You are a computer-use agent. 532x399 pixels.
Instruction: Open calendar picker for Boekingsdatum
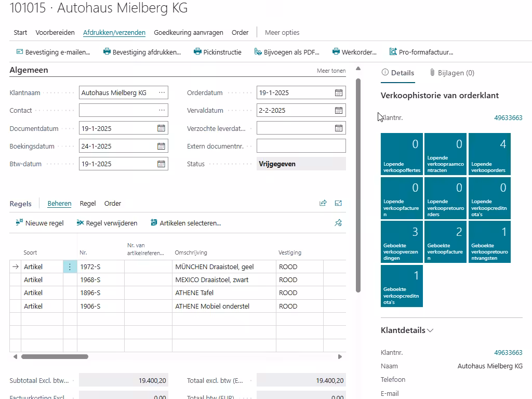click(161, 147)
